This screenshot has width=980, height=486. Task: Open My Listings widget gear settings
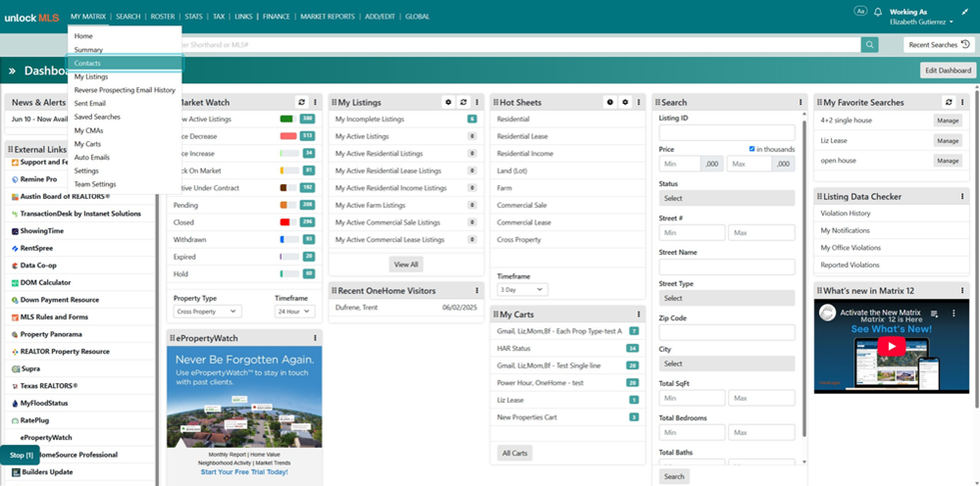coord(448,102)
